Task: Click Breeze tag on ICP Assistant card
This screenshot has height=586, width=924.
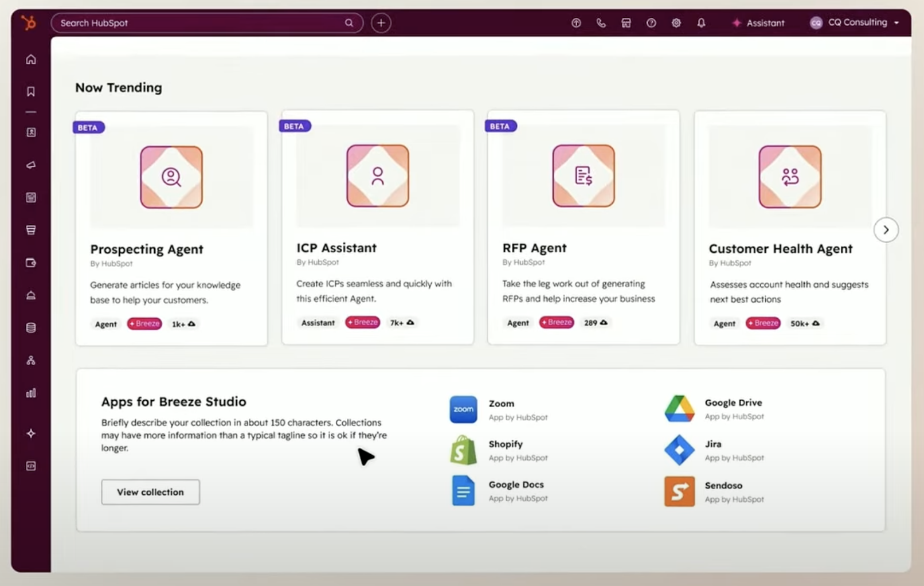Action: pyautogui.click(x=362, y=322)
